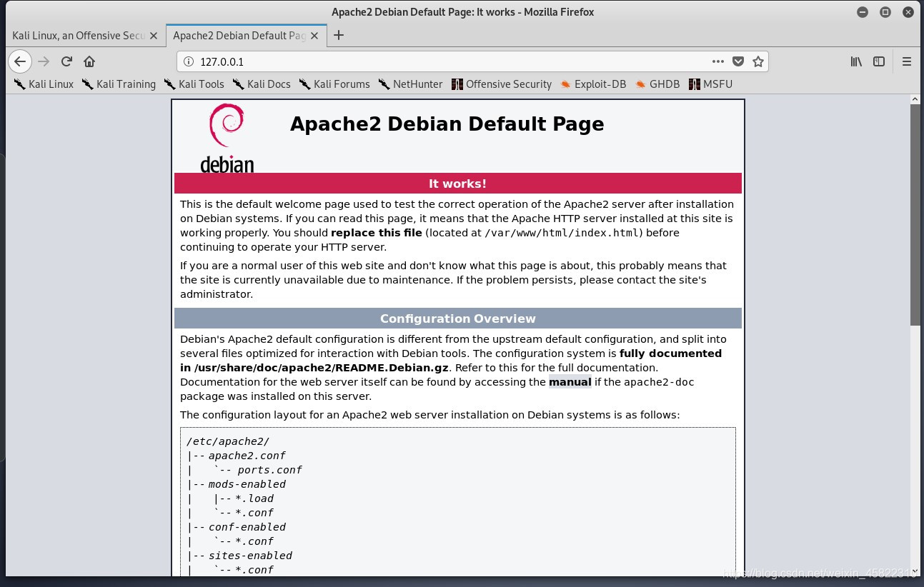The width and height of the screenshot is (924, 587).
Task: Follow the manual link in Configuration Overview
Action: click(570, 382)
